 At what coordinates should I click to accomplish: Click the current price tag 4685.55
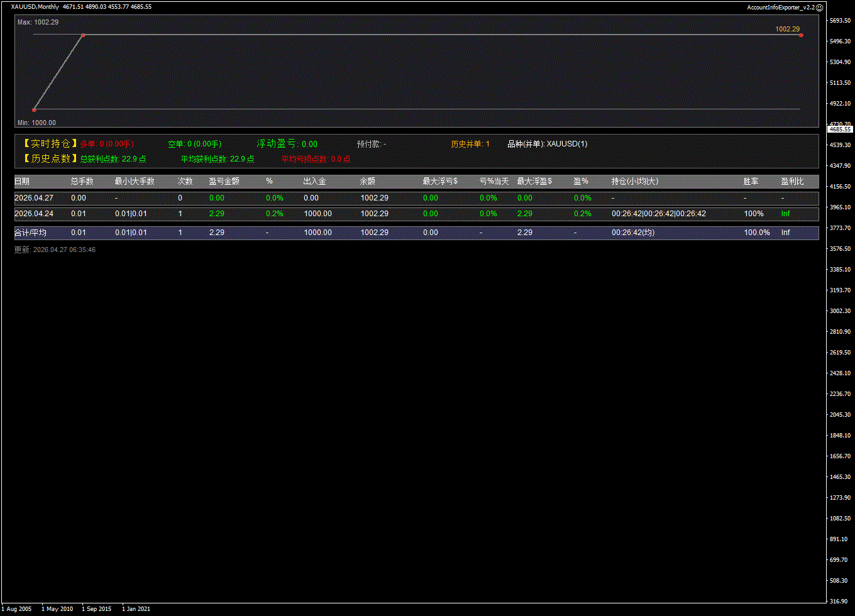pos(840,129)
